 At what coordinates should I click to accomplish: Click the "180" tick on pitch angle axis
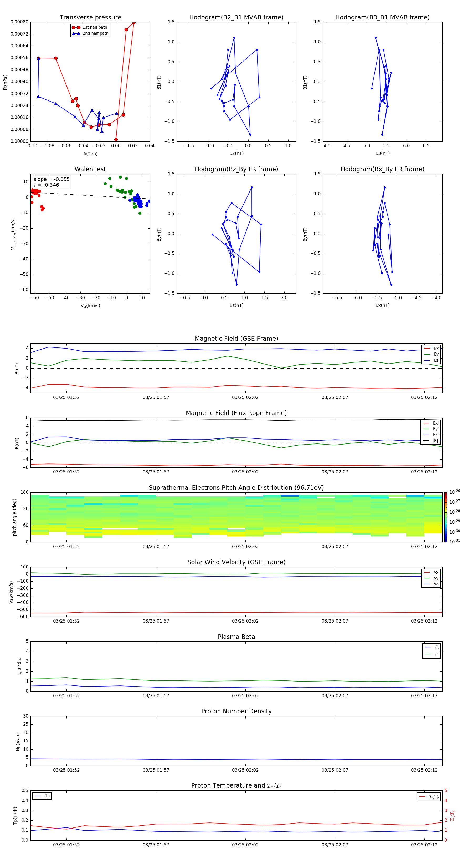25,492
